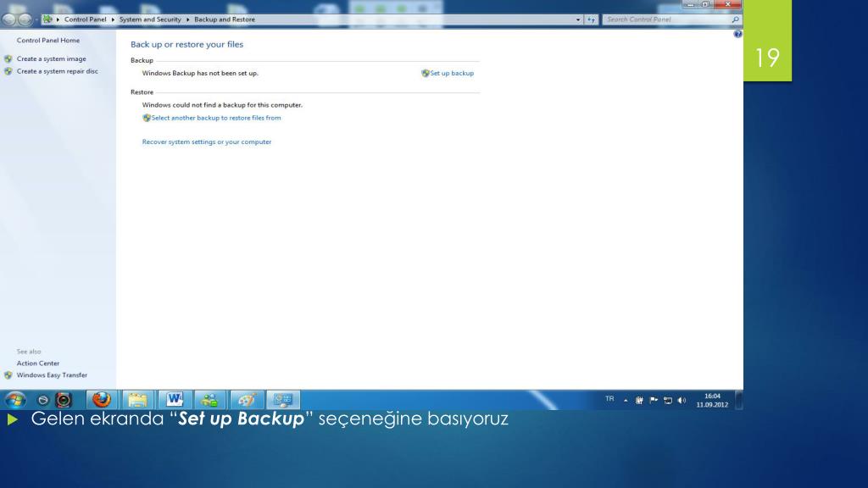868x488 pixels.
Task: Open the help question mark icon
Action: pyautogui.click(x=737, y=34)
